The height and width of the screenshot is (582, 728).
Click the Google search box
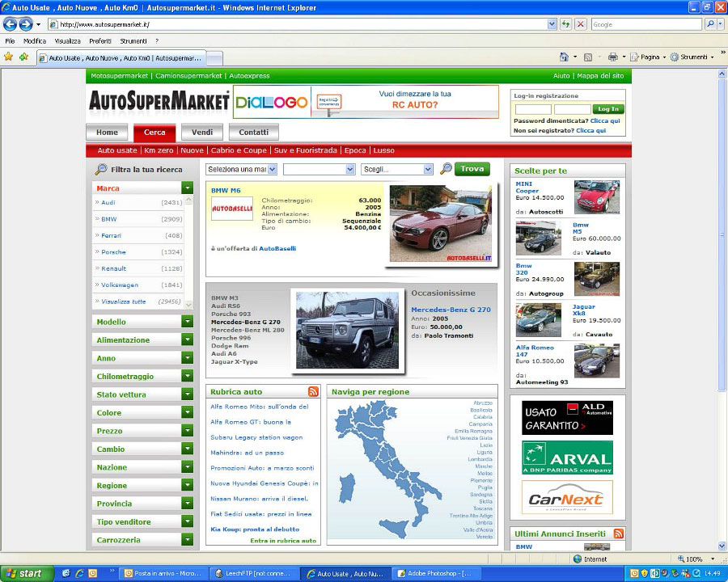[x=647, y=24]
